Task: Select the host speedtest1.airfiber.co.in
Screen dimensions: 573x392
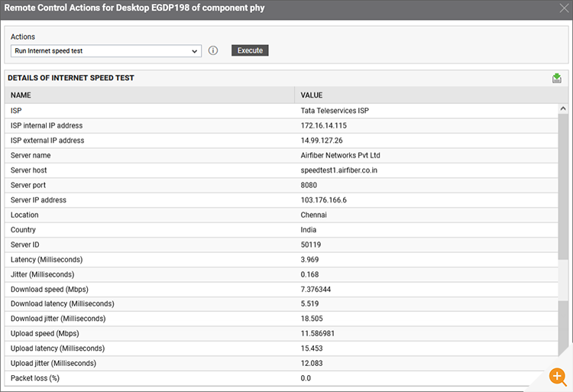Action: click(338, 170)
